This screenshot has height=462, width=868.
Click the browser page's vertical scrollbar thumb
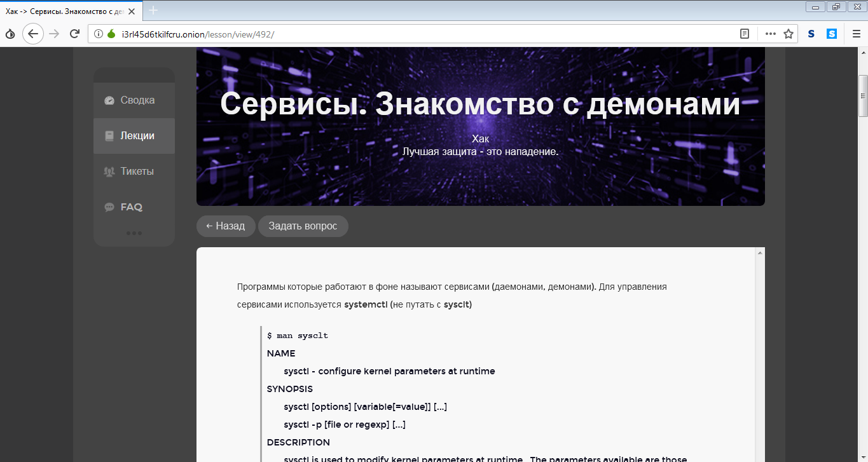click(863, 96)
